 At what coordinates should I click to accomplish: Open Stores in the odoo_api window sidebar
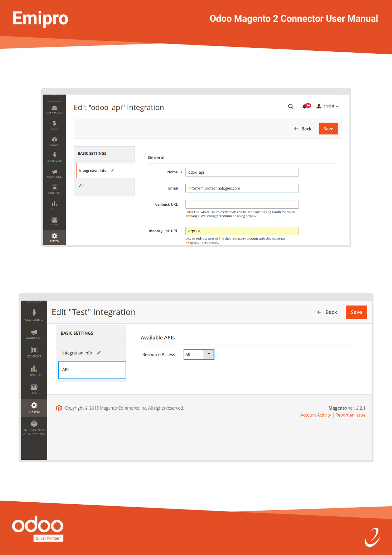54,222
